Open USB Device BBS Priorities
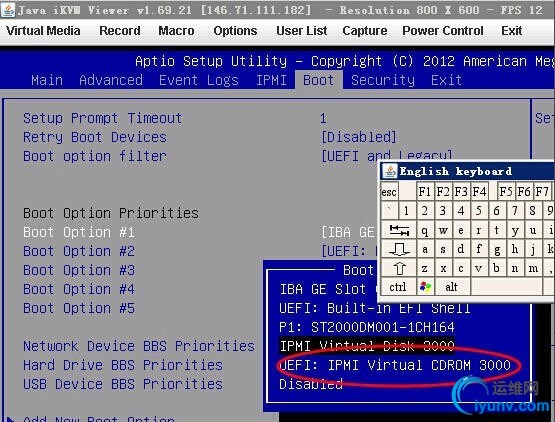 123,384
